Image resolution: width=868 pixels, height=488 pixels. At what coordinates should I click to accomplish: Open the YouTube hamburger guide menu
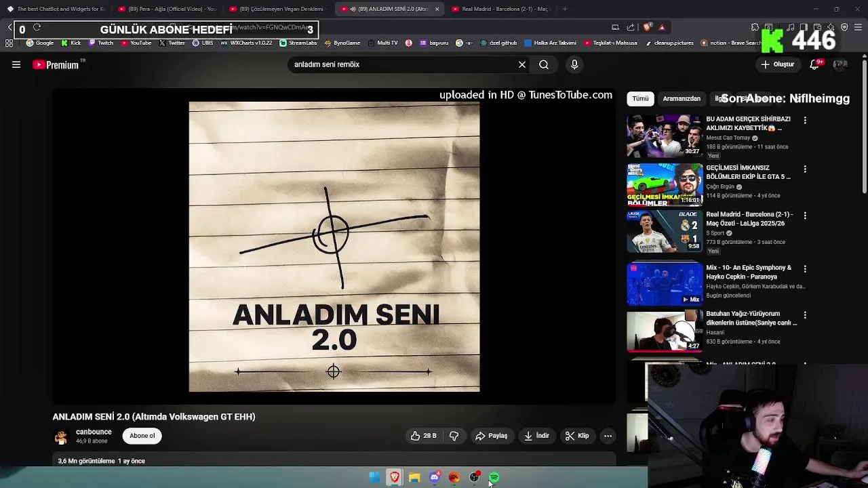pyautogui.click(x=16, y=64)
